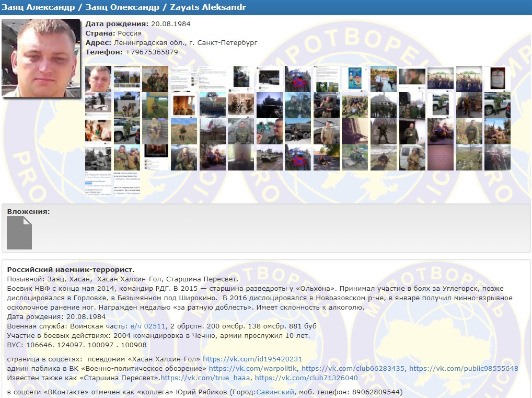This screenshot has height=398, width=532.
Task: Open the gray attachment file icon
Action: click(x=19, y=233)
